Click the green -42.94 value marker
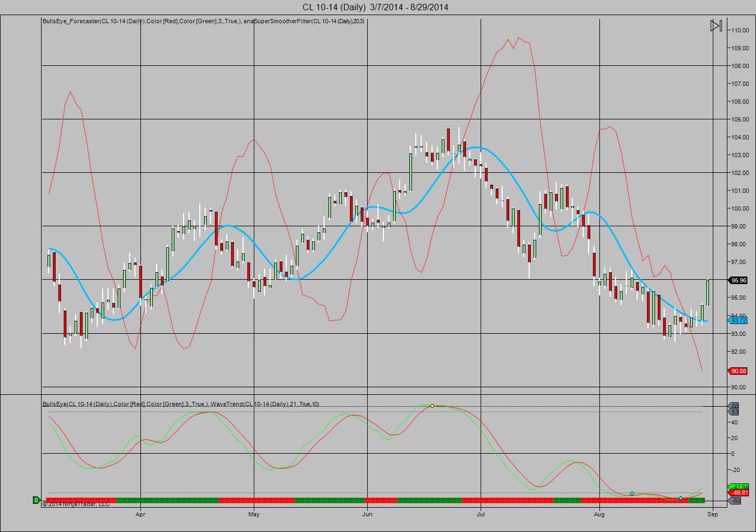 point(738,487)
